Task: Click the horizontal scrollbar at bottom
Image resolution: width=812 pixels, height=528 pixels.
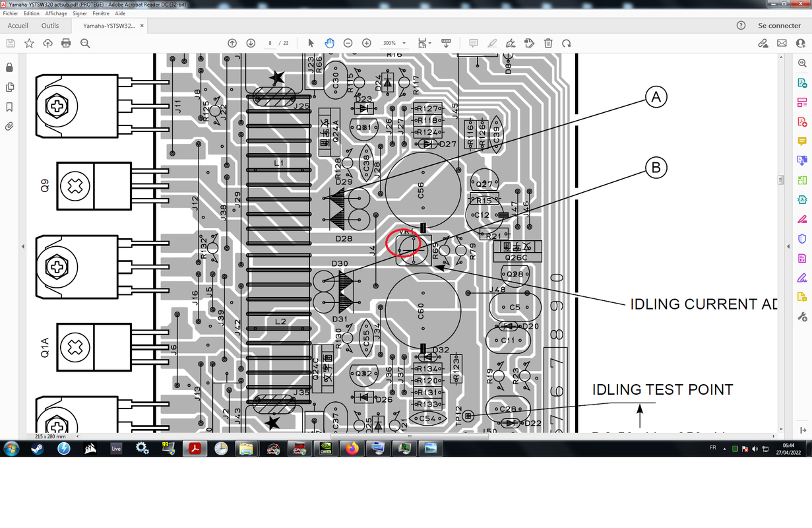Action: coord(409,436)
